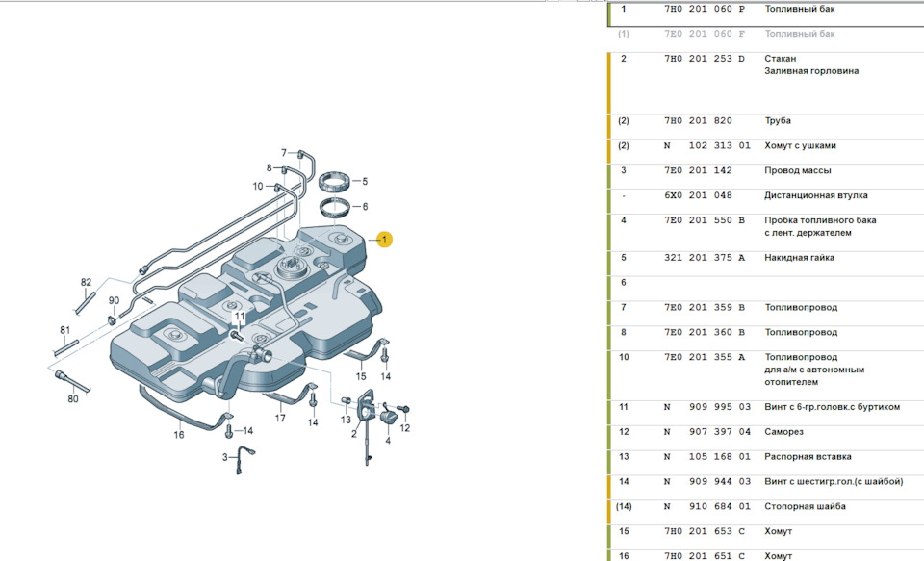Click callout 14 right of strap 16's bolt
The width and height of the screenshot is (924, 561).
[x=248, y=431]
